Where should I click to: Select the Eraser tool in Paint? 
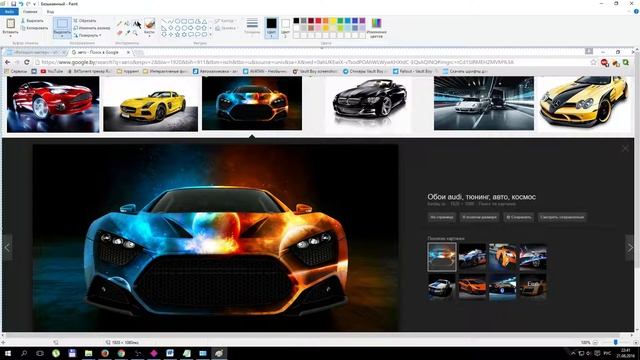[x=120, y=33]
